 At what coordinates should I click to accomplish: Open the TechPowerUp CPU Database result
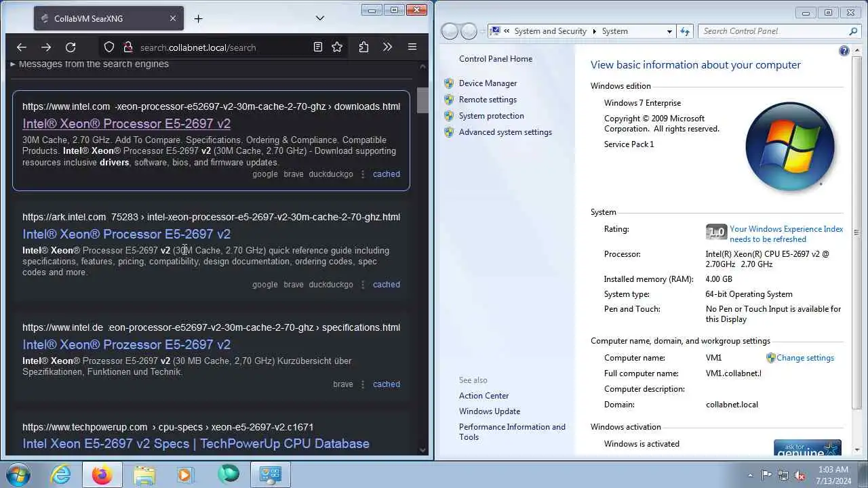(196, 443)
